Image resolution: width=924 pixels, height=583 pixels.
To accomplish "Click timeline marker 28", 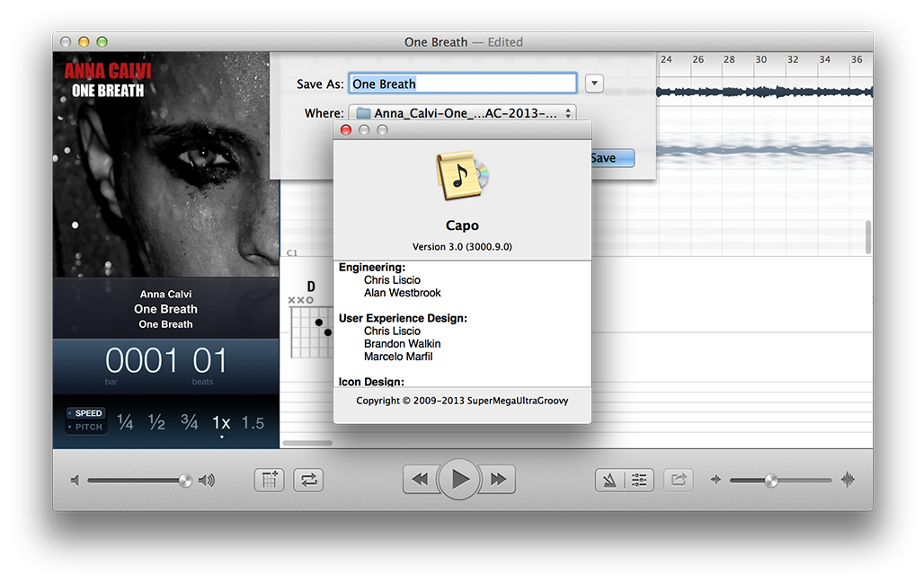I will click(729, 59).
